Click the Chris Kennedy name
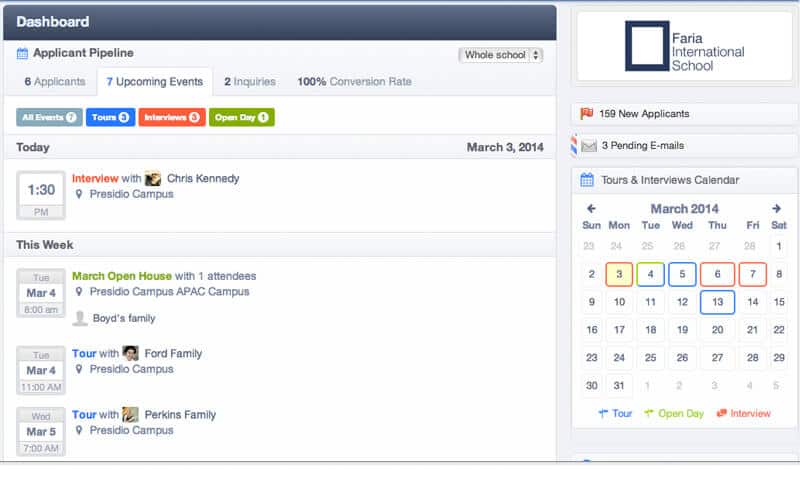This screenshot has width=800, height=480. pos(203,179)
